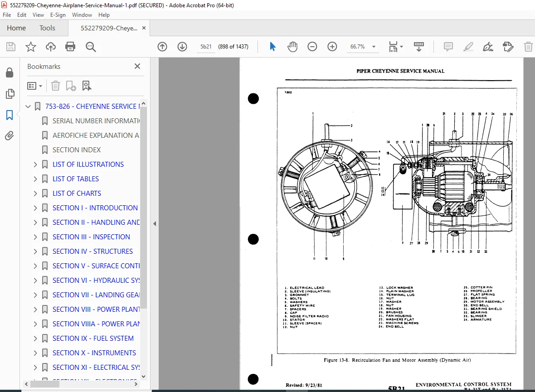Image resolution: width=535 pixels, height=392 pixels.
Task: Expand the List of Illustrations bookmark
Action: (35, 165)
